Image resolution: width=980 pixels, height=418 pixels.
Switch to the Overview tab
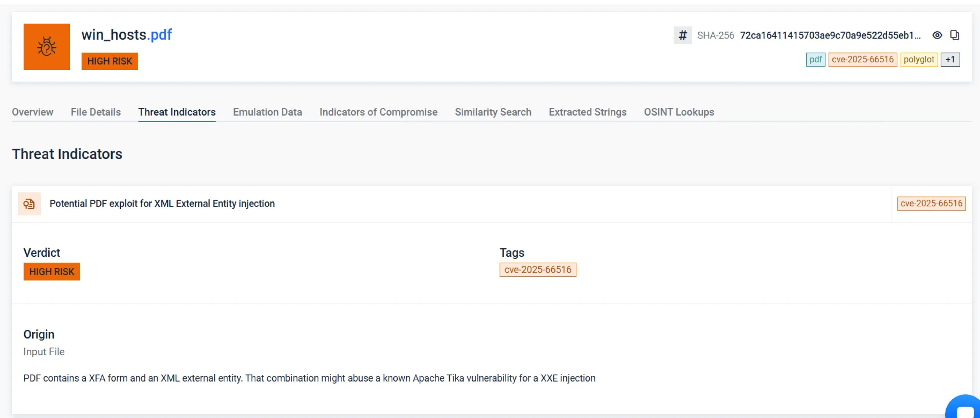[33, 112]
